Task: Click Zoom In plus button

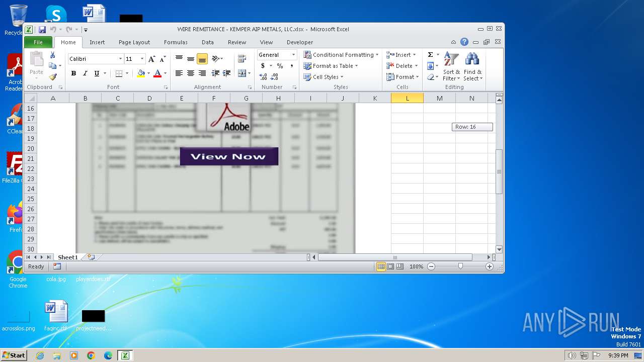Action: coord(490,266)
